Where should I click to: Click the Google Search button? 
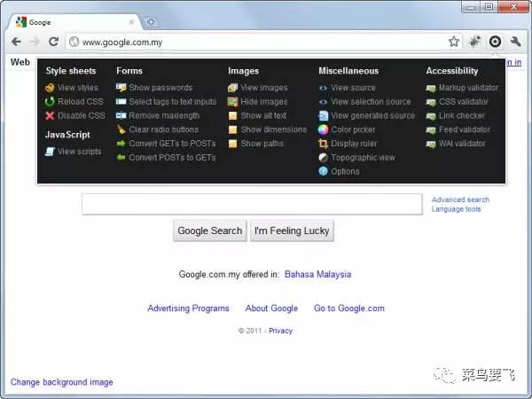click(209, 231)
